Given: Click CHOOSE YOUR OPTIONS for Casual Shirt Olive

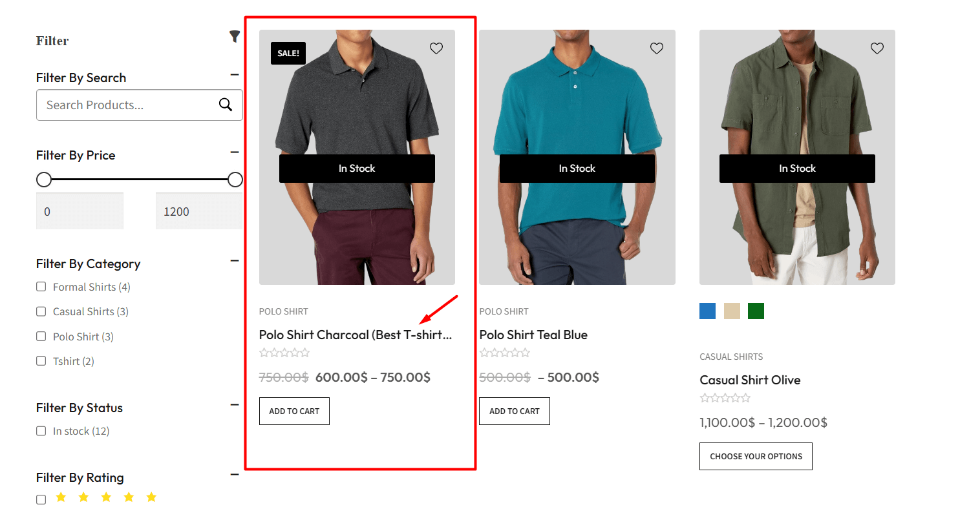Looking at the screenshot, I should (x=755, y=456).
